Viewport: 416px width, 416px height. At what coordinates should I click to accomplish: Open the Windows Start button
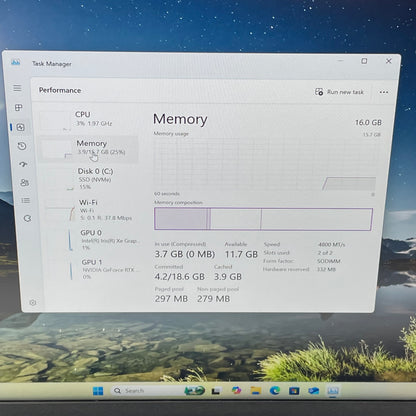(x=98, y=391)
